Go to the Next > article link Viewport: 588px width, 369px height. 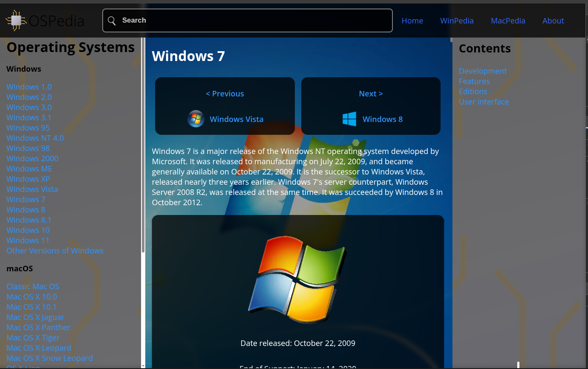click(371, 93)
